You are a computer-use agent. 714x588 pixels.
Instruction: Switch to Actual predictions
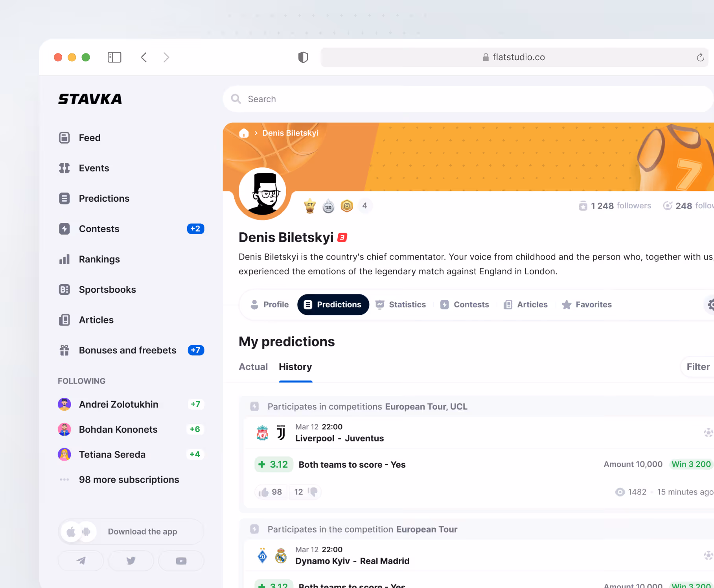click(253, 367)
